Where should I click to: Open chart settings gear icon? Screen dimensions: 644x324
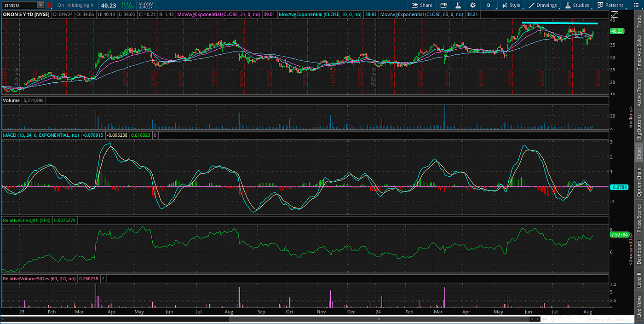pos(472,5)
